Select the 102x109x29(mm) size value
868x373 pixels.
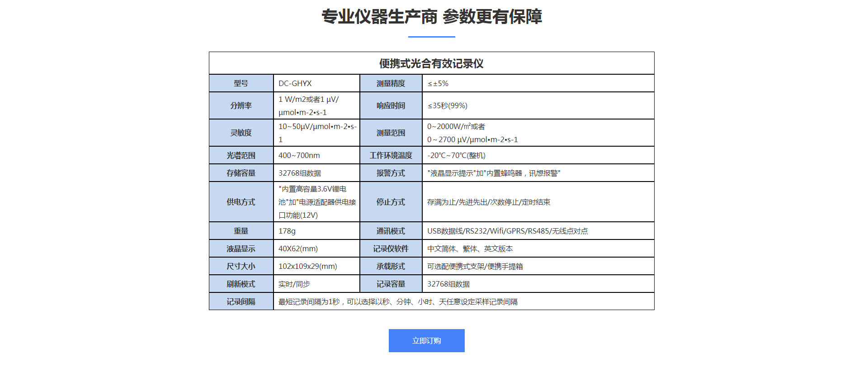click(x=307, y=266)
